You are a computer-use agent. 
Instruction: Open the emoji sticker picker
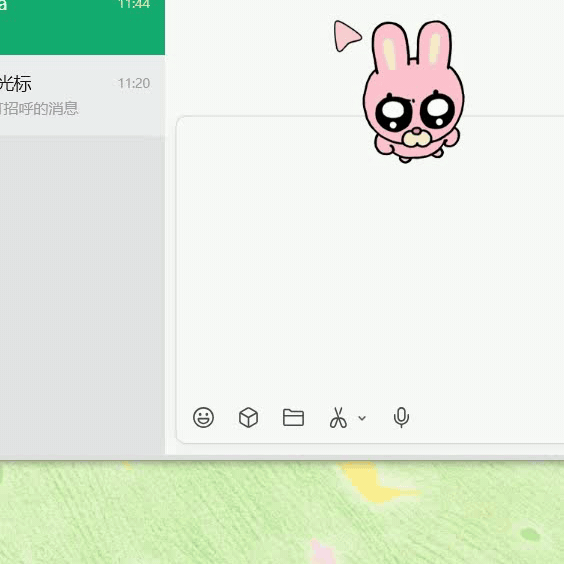[x=203, y=417]
